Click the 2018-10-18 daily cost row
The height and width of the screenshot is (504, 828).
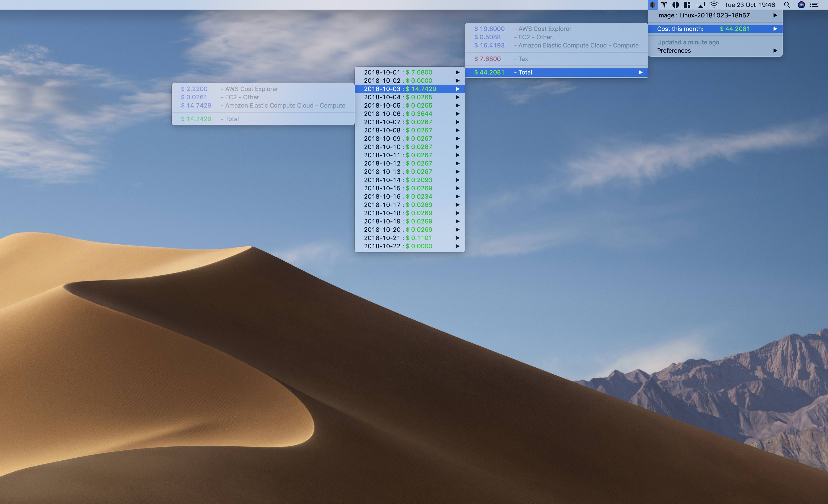(410, 213)
